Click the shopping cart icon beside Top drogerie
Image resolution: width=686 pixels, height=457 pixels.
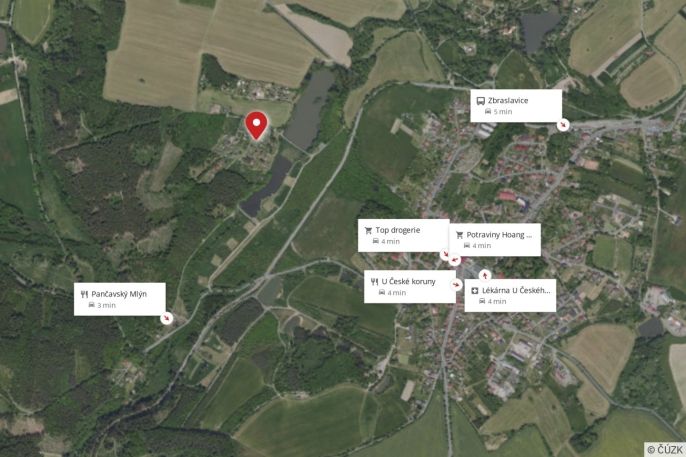[x=368, y=230]
